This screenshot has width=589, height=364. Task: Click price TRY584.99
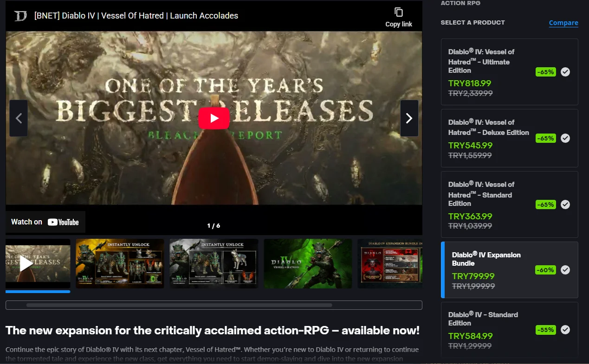(x=470, y=336)
